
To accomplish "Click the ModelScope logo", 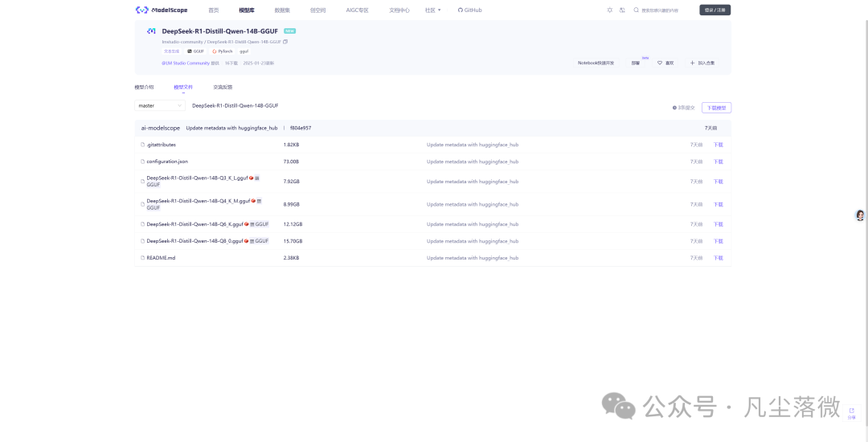I will tap(162, 10).
